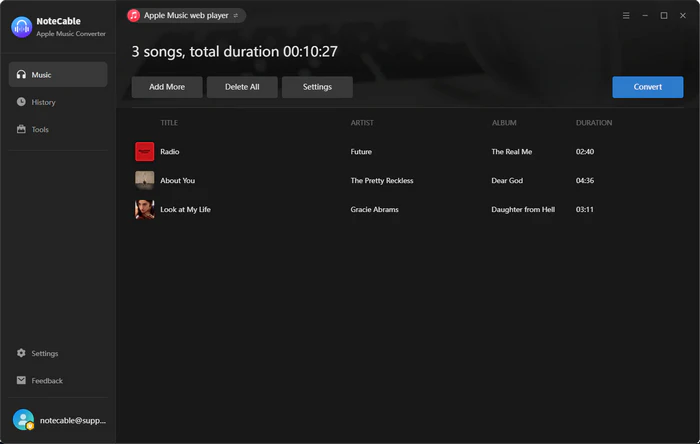
Task: Open Feedback label in sidebar
Action: point(47,381)
